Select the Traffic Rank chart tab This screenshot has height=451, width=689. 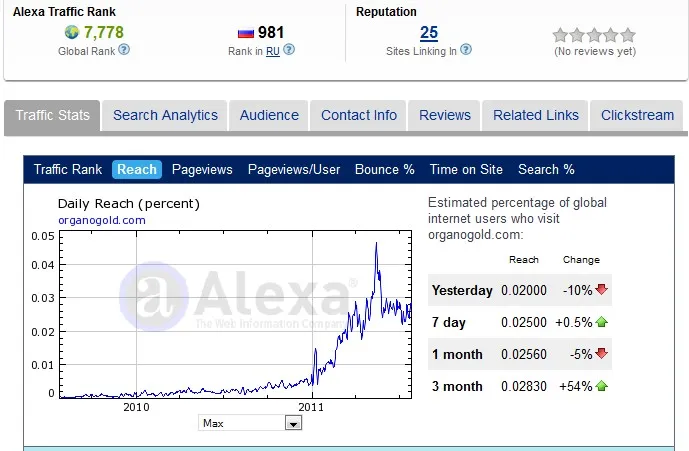click(x=68, y=170)
